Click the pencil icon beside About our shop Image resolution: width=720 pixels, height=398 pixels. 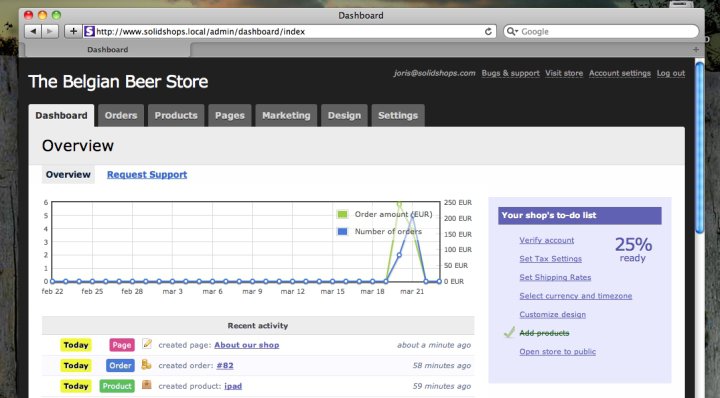point(147,343)
